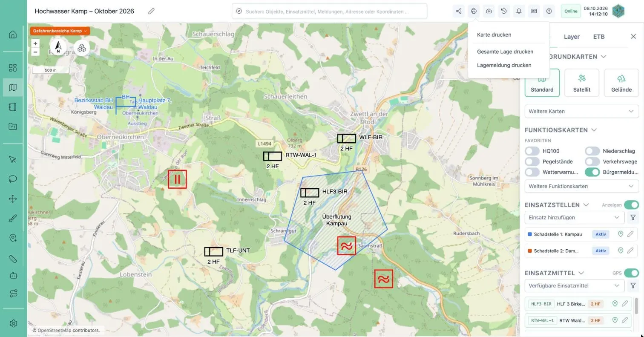Select the cursor pointer tool

[13, 159]
